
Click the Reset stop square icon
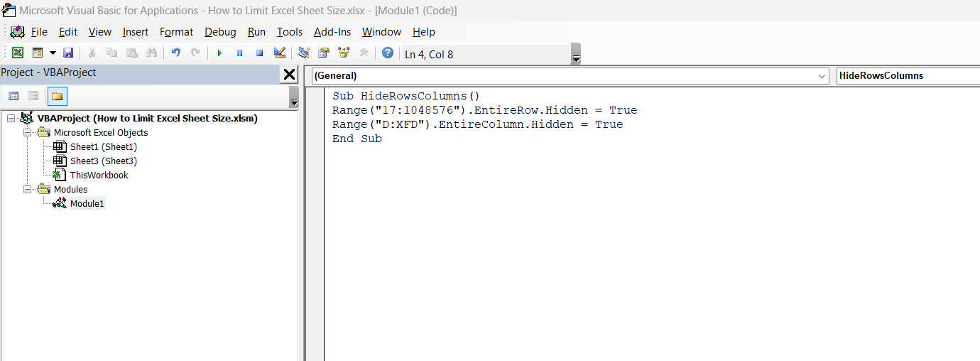click(259, 53)
